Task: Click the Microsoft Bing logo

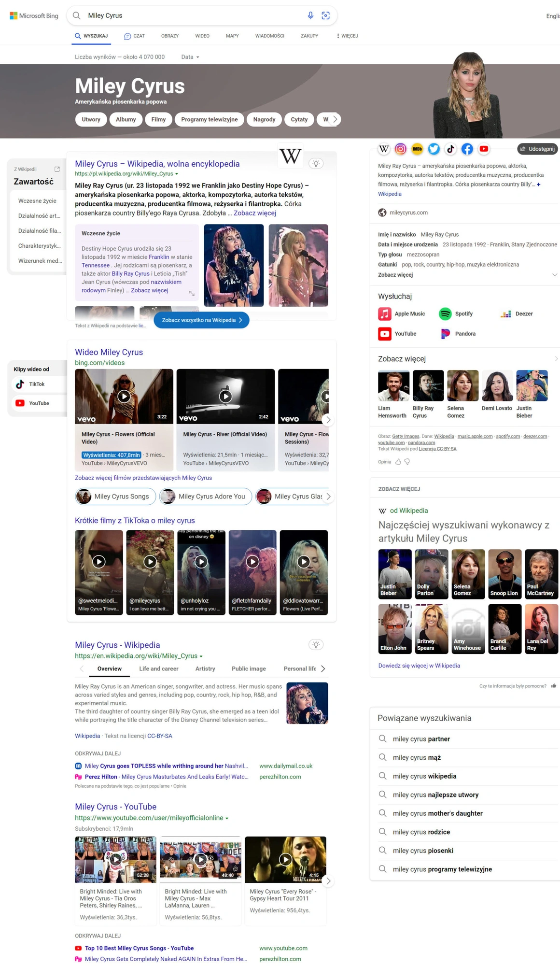Action: pyautogui.click(x=34, y=15)
